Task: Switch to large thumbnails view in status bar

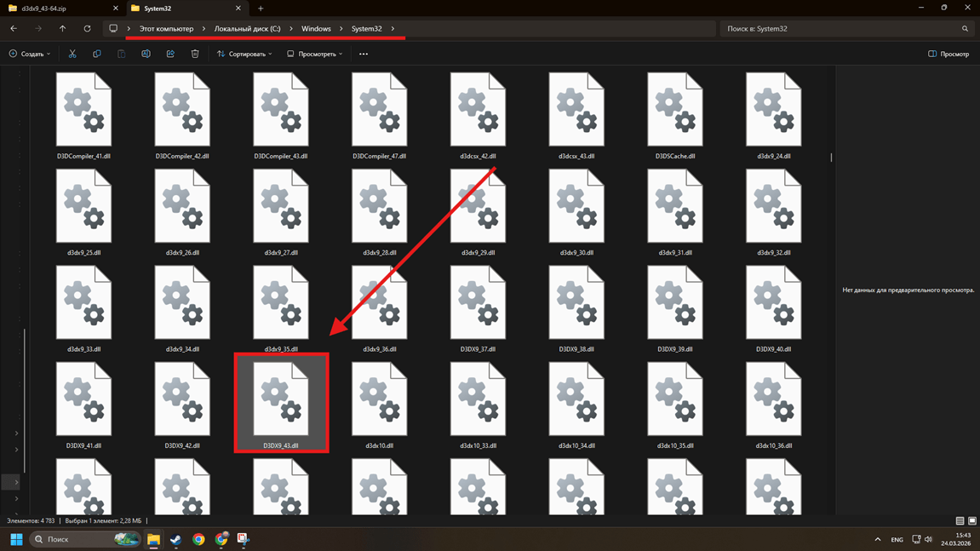Action: tap(971, 520)
